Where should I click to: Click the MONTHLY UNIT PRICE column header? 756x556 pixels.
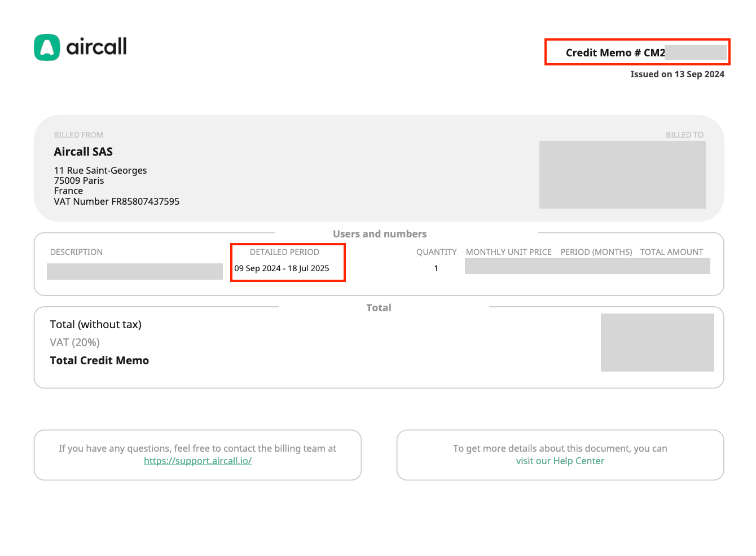[508, 252]
